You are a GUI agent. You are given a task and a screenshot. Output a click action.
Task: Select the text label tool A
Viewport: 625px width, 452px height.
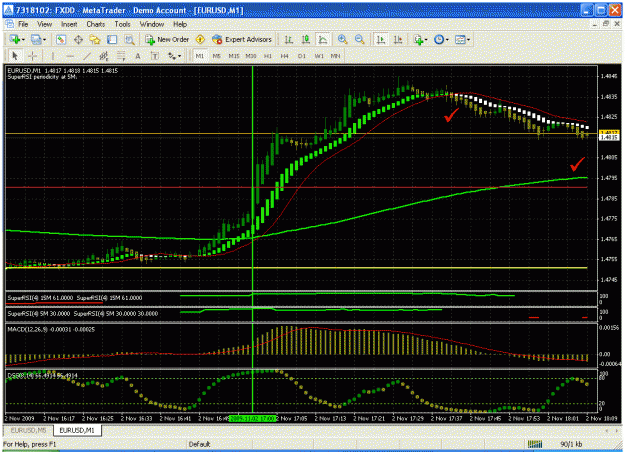(138, 56)
